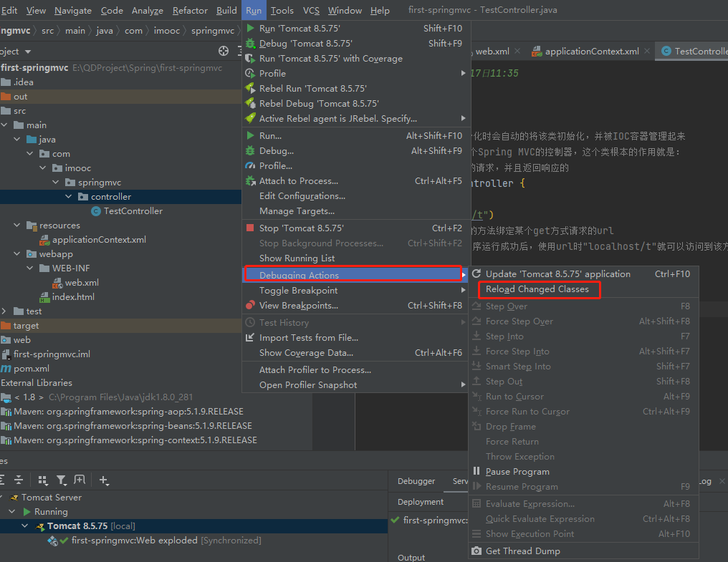This screenshot has height=562, width=728.
Task: Open the VCS menu
Action: click(x=311, y=10)
